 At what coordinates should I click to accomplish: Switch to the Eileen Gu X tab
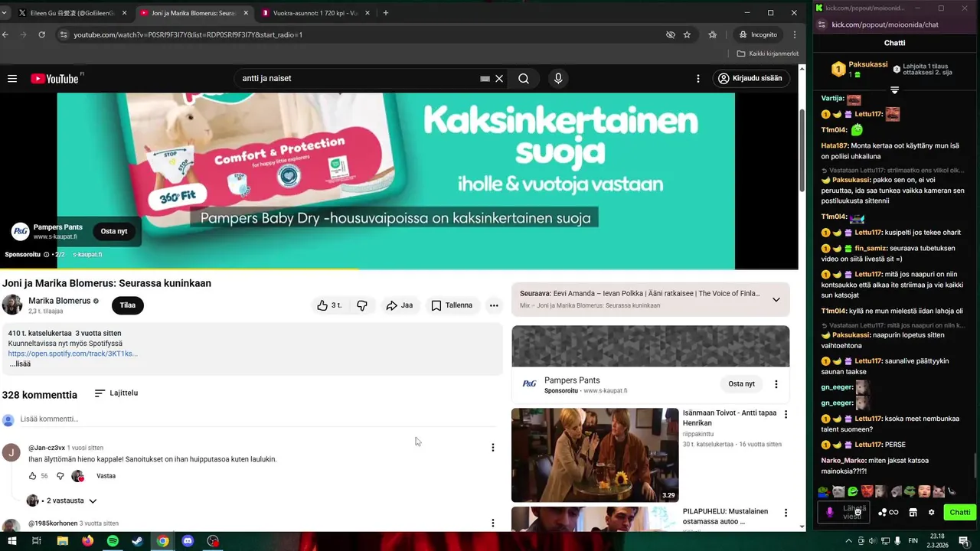click(x=73, y=13)
